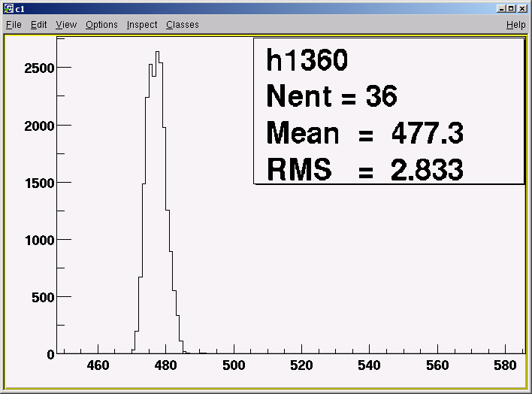The image size is (532, 394).
Task: Open the Options menu
Action: pyautogui.click(x=101, y=25)
